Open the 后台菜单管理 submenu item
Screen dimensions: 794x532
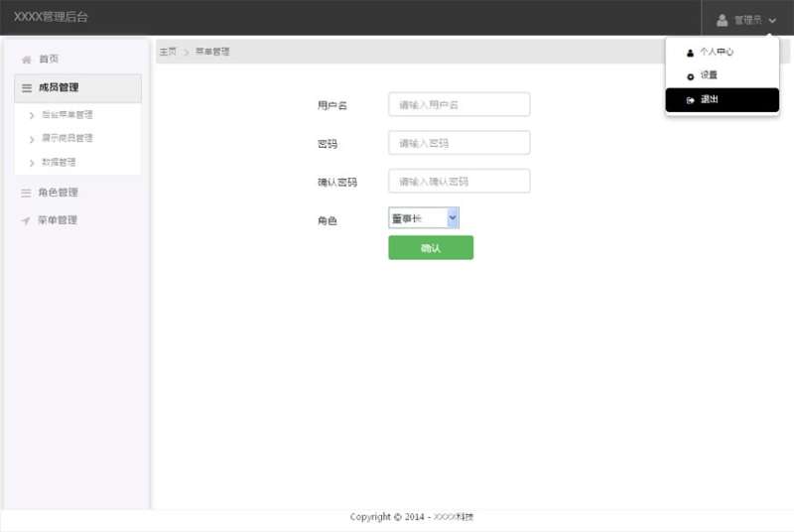click(66, 115)
